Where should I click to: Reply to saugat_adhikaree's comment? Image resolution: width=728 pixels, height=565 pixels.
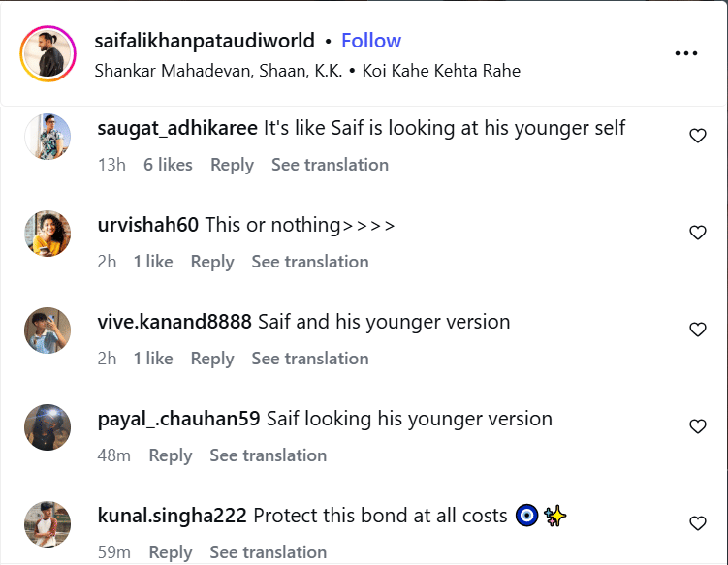coord(232,165)
